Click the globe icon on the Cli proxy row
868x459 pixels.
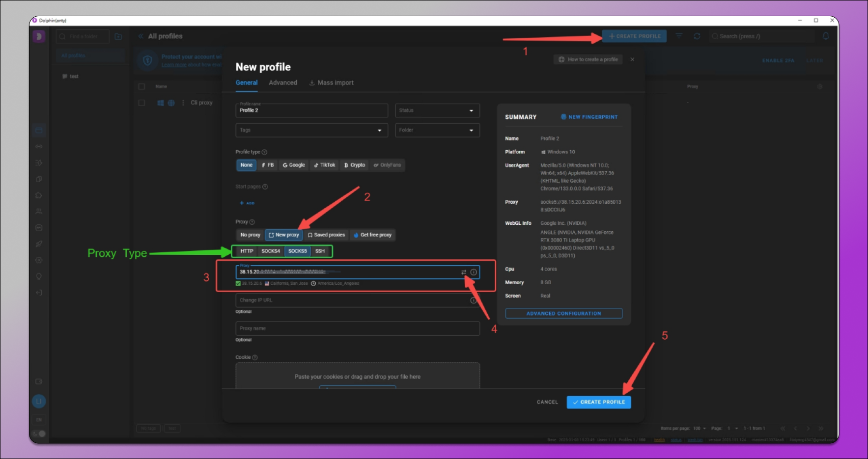(171, 103)
